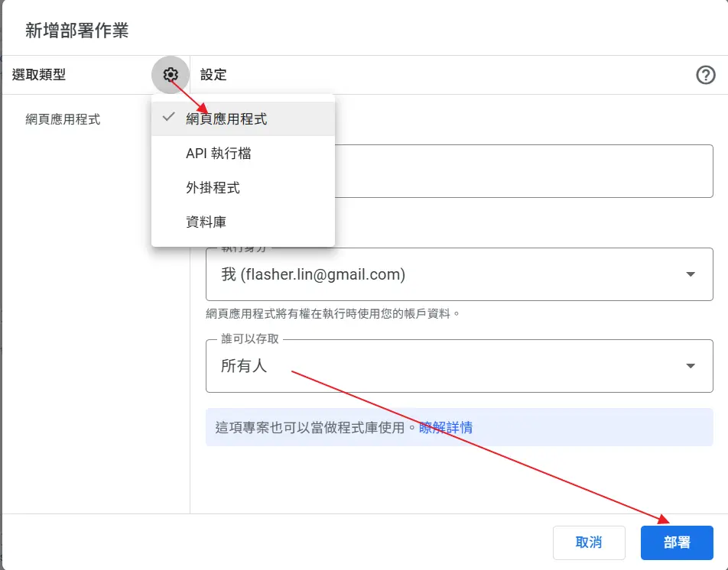Open help via the question mark icon
Screen dimensions: 728x570
pyautogui.click(x=705, y=75)
